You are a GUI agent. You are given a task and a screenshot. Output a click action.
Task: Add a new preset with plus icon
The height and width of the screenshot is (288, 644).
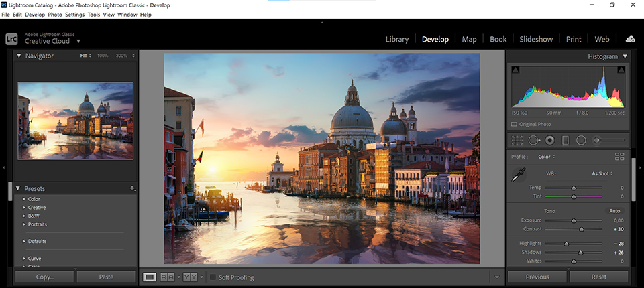132,188
